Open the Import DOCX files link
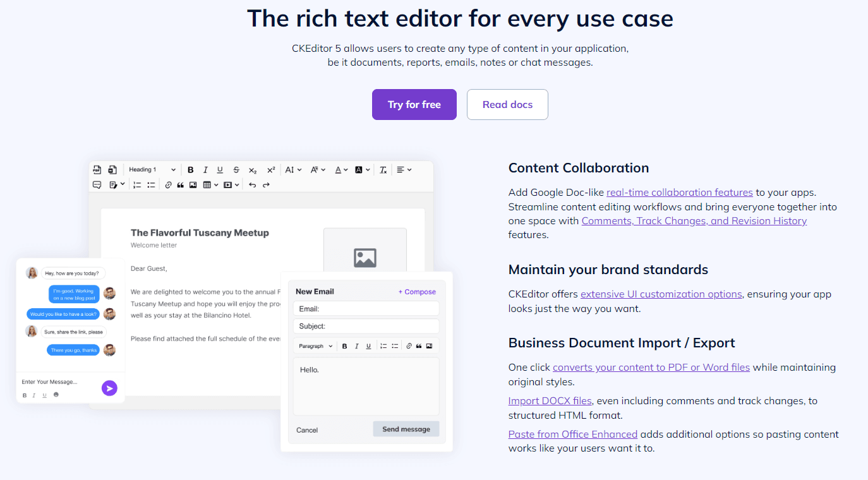The height and width of the screenshot is (480, 868). pyautogui.click(x=550, y=400)
